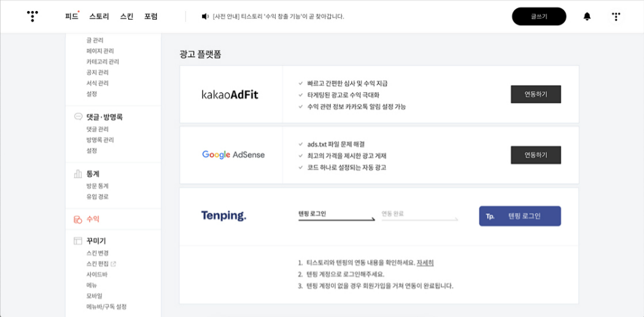The width and height of the screenshot is (644, 317).
Task: Click text 타게팅된 광고로 수익 극대화
Action: click(343, 94)
